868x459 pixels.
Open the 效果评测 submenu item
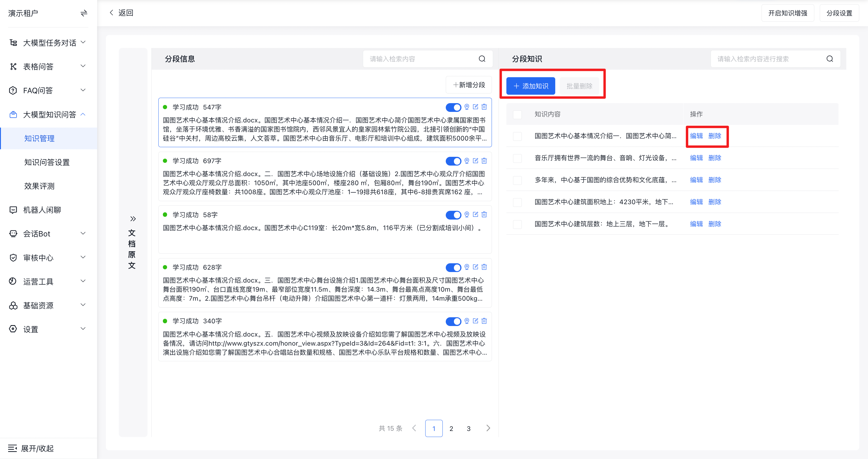49,186
